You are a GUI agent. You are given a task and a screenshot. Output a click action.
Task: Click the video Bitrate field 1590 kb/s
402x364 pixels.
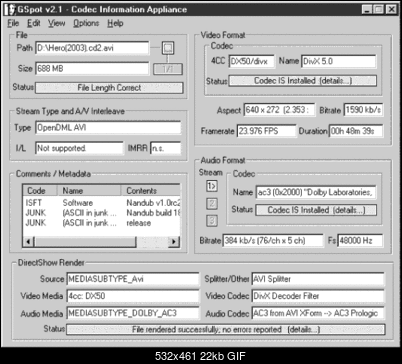pos(363,110)
